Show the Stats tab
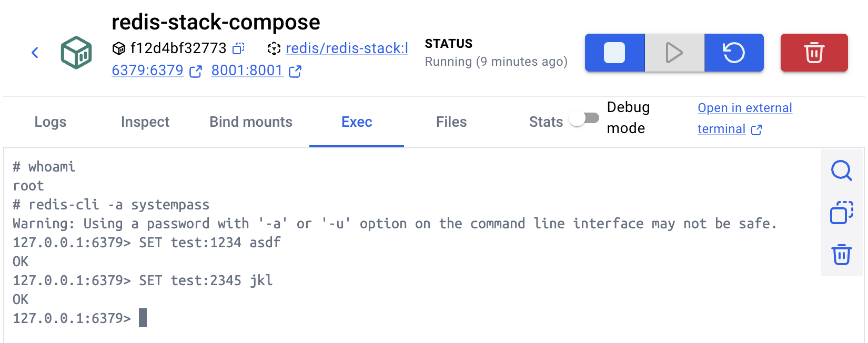 coord(546,122)
